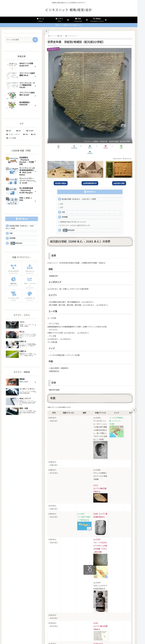The image size is (145, 644).
Task: Open the ホーム navigation menu item
Action: click(x=40, y=20)
